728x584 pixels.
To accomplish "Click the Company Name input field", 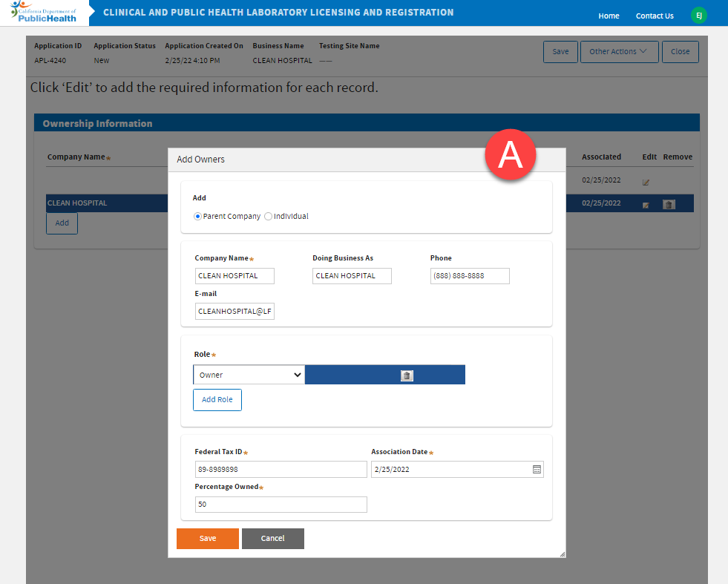I will click(235, 276).
